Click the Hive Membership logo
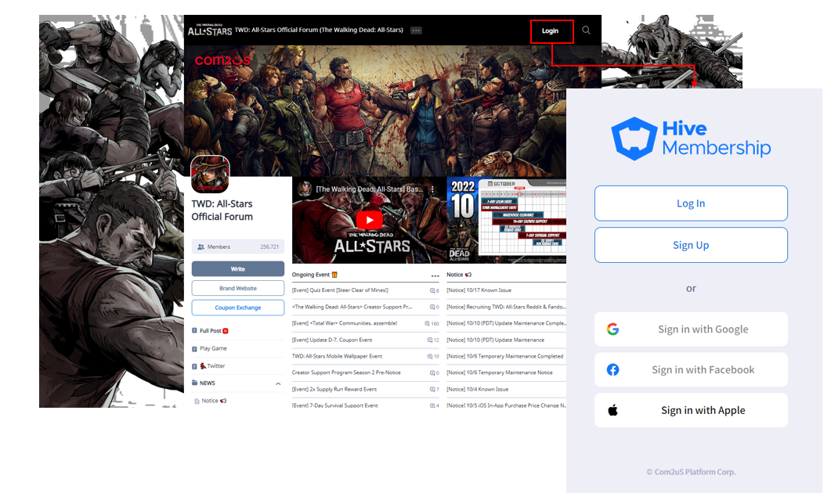 (x=691, y=139)
